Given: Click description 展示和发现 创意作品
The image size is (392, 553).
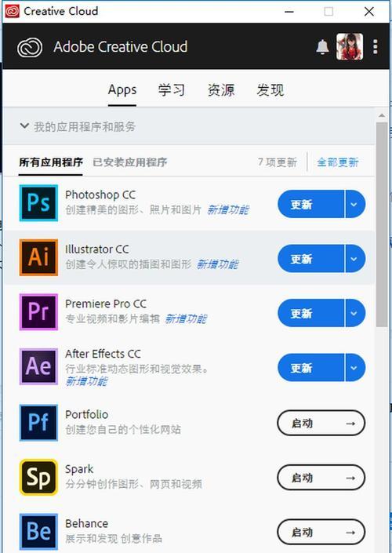Looking at the screenshot, I should 114,539.
